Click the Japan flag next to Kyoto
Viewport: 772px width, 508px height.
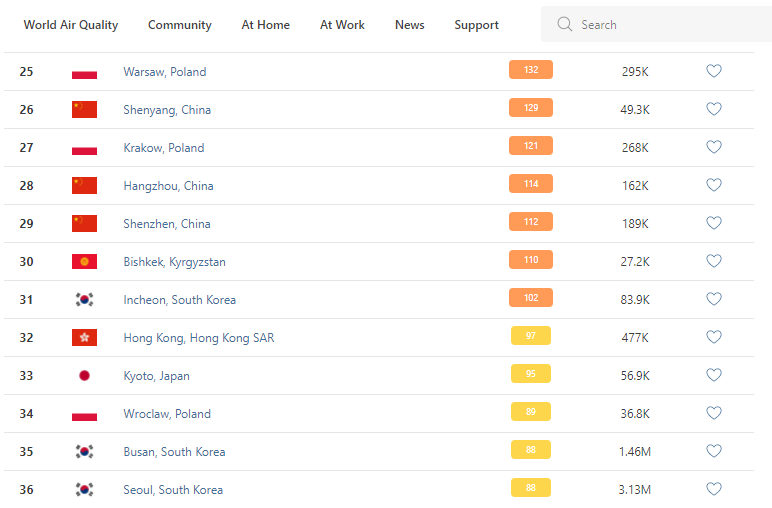point(84,375)
